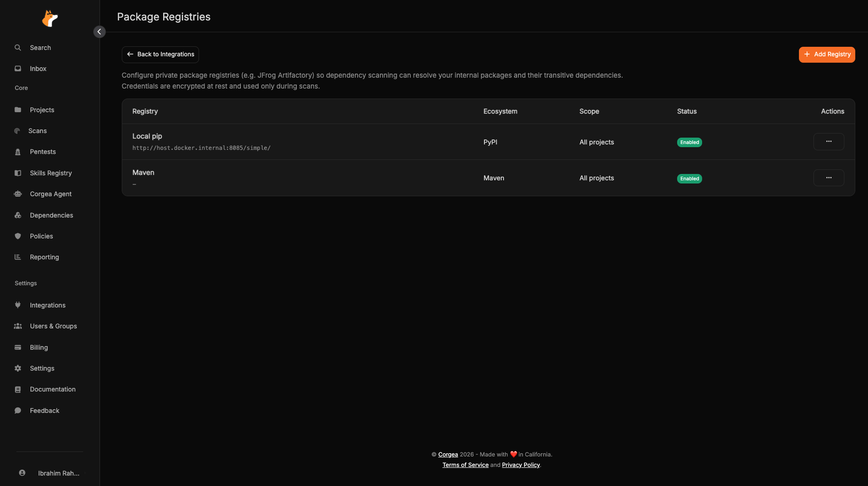Click the user avatar icon

pyautogui.click(x=22, y=473)
